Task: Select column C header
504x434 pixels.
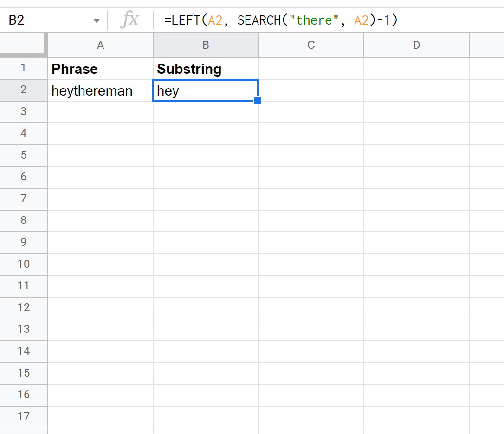Action: pos(311,45)
